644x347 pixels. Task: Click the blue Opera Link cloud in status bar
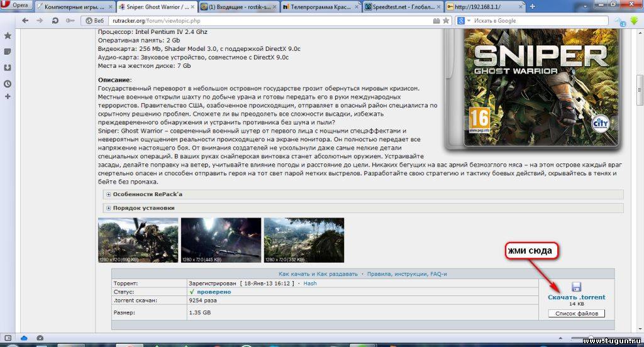(24, 338)
